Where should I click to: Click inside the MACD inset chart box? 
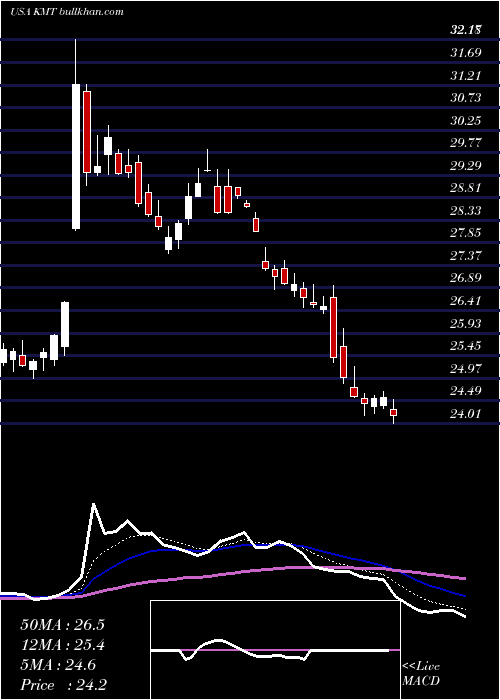tap(275, 650)
